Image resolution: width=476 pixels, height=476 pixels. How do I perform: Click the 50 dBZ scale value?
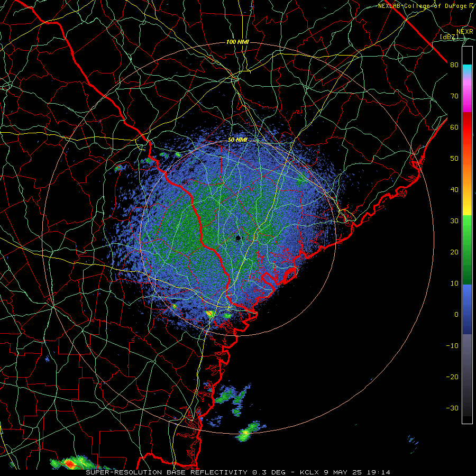coord(454,159)
